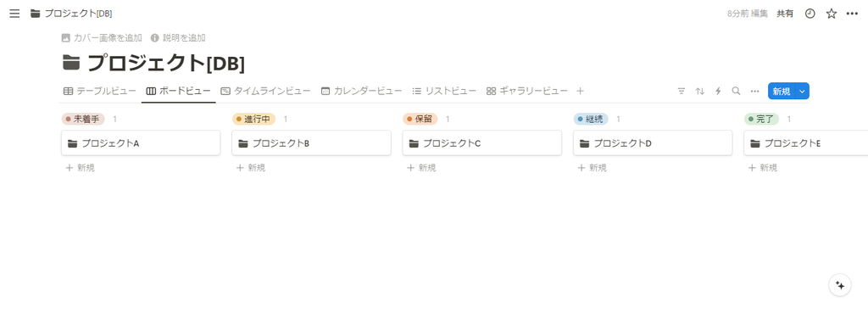Open the automation lightning bolt icon
The image size is (868, 313).
pyautogui.click(x=718, y=91)
